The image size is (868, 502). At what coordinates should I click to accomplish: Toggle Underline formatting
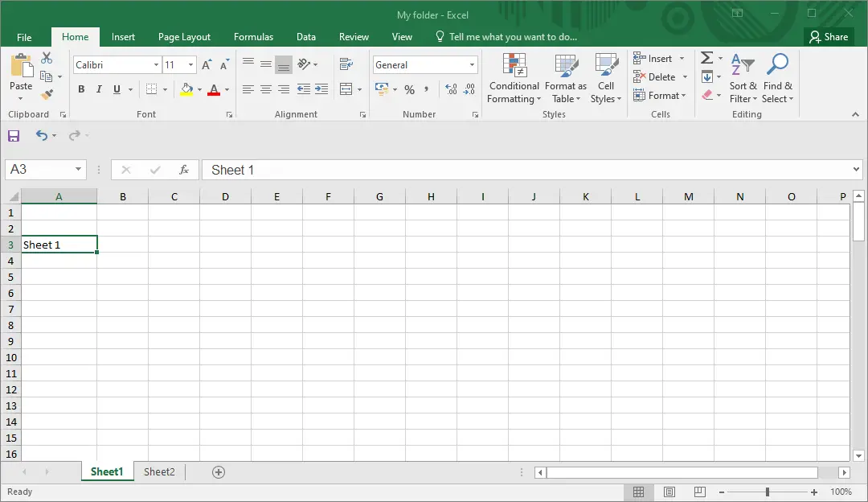(117, 89)
